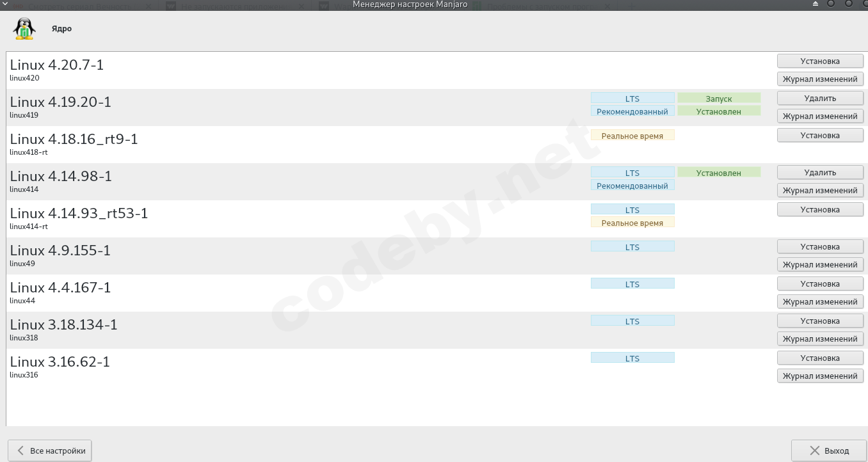Install Linux 4.14.93_rt53-1 real-time kernel
Viewport: 868px width, 462px height.
pyautogui.click(x=820, y=210)
